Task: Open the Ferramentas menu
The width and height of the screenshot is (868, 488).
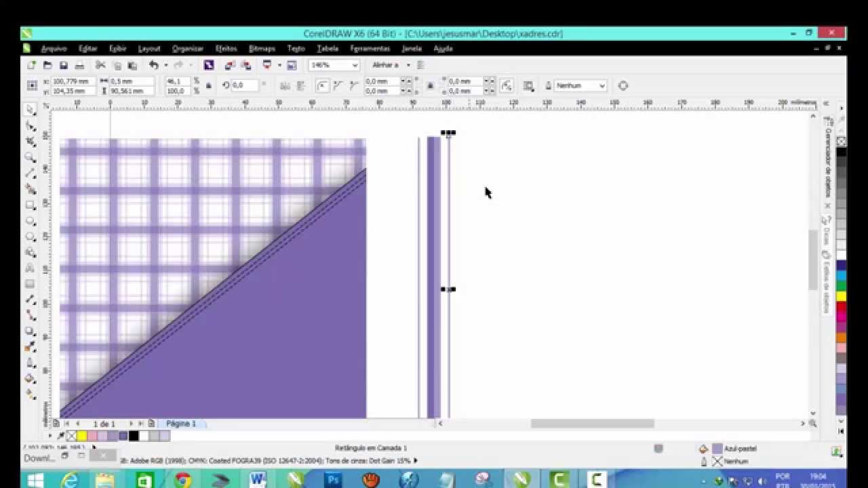Action: coord(370,49)
